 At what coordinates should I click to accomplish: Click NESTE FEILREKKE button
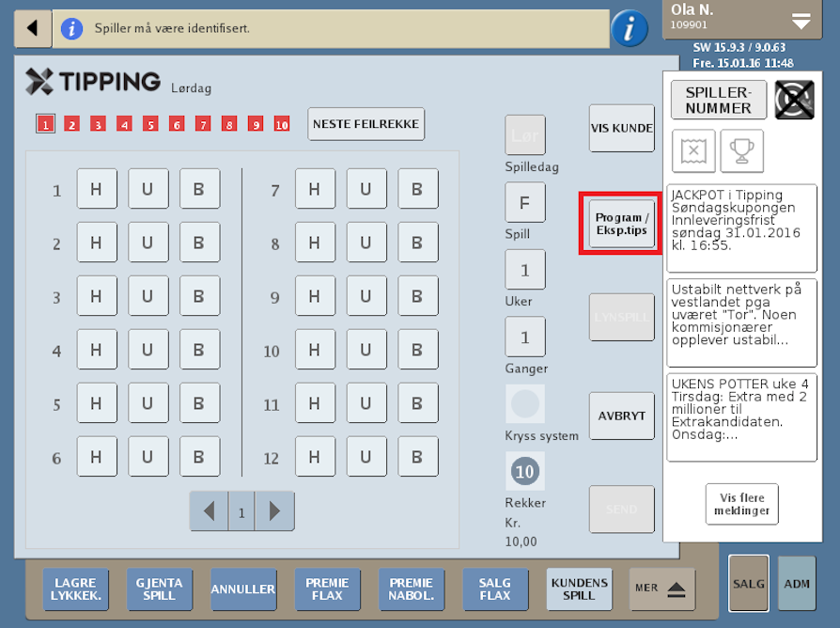(366, 124)
